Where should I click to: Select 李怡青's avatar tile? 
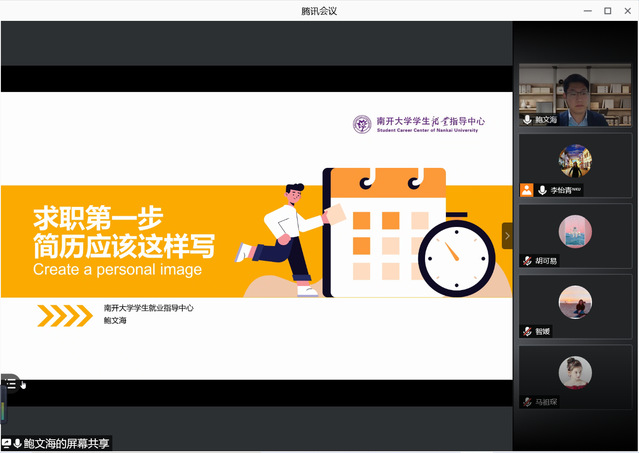click(575, 161)
